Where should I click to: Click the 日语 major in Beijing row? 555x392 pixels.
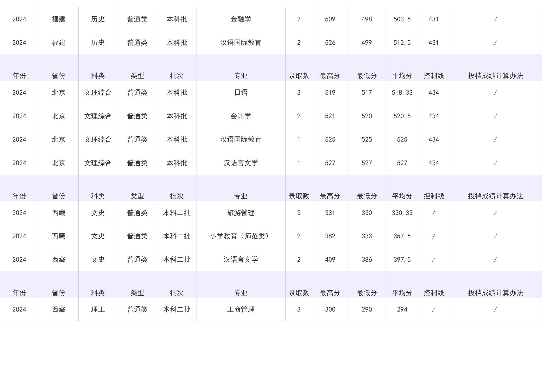point(241,92)
